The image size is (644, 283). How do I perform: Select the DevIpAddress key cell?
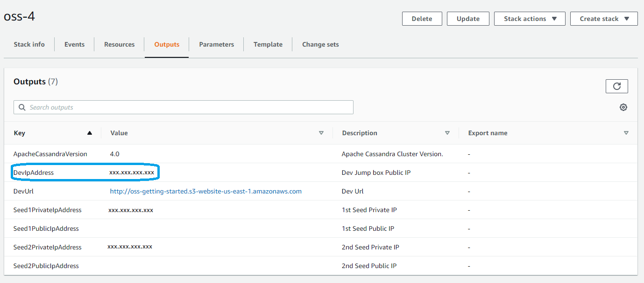click(34, 173)
